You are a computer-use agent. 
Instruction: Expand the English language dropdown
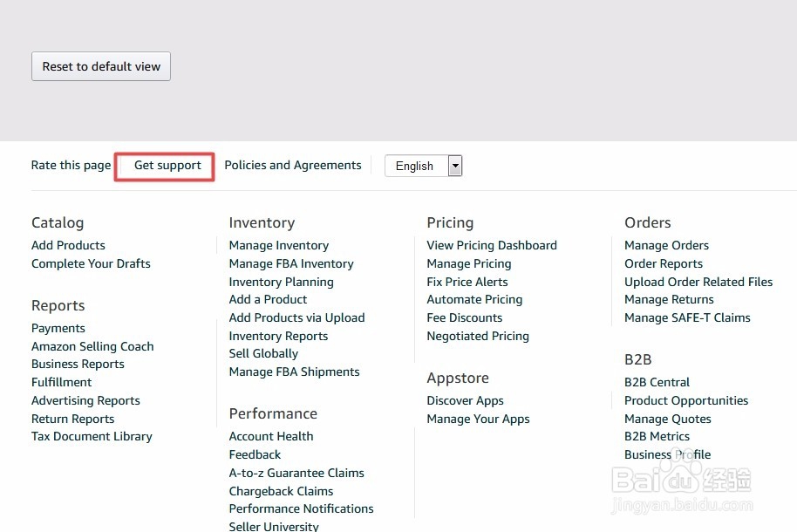click(x=423, y=166)
